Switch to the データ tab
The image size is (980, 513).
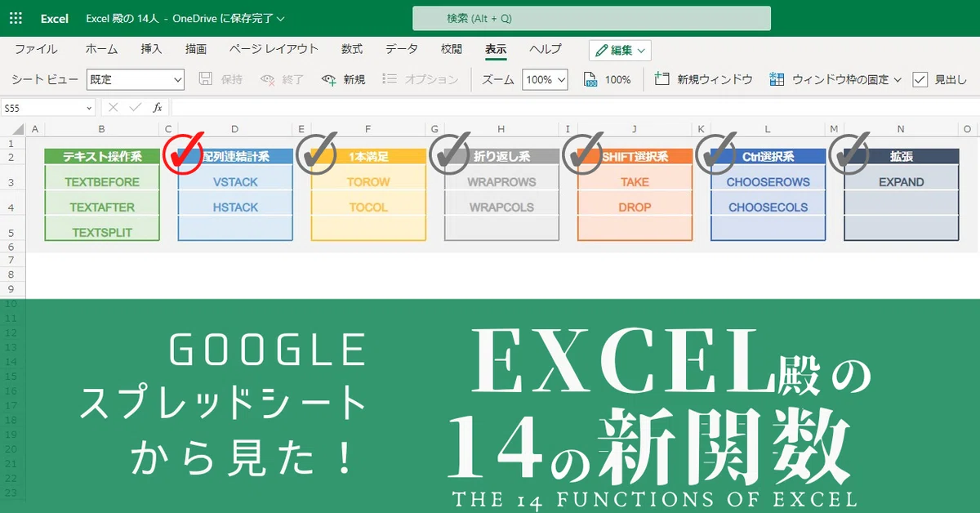[x=402, y=49]
